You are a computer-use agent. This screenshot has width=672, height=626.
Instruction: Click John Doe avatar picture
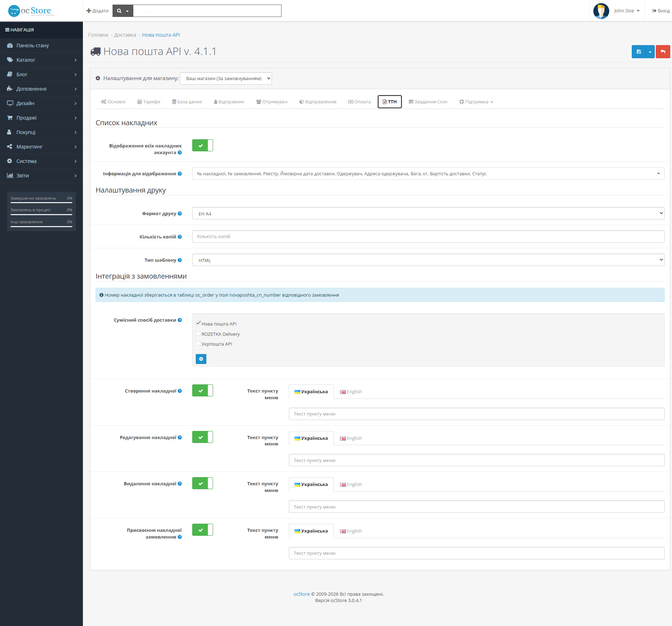601,11
